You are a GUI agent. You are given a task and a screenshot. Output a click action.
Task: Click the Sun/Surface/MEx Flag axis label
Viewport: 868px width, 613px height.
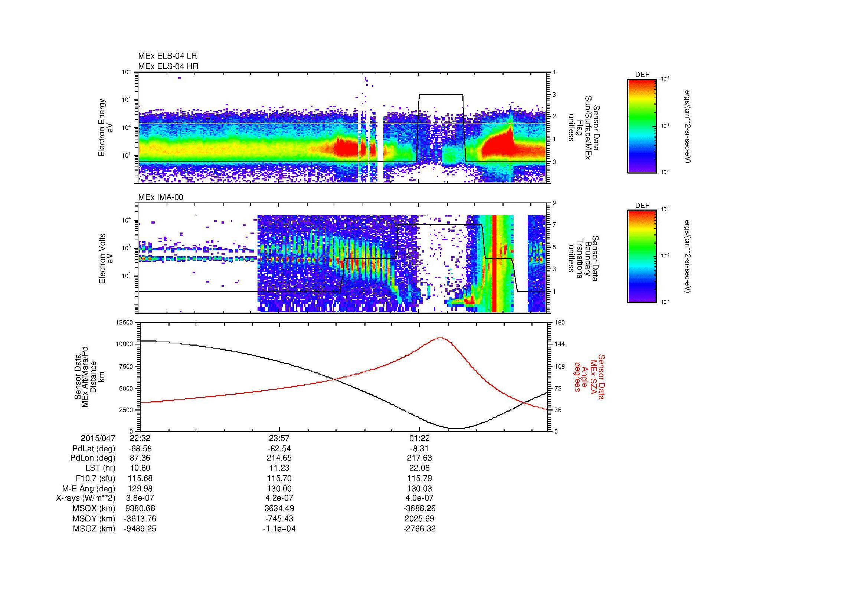(x=584, y=128)
